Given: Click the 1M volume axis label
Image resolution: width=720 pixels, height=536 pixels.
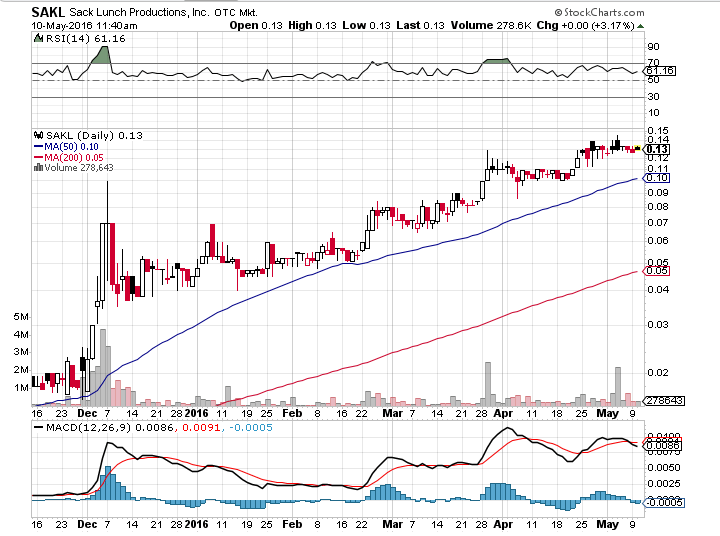Looking at the screenshot, I should click(x=21, y=388).
